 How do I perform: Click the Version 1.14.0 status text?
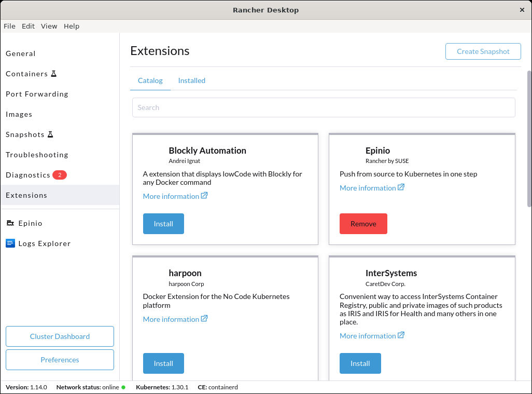point(26,387)
